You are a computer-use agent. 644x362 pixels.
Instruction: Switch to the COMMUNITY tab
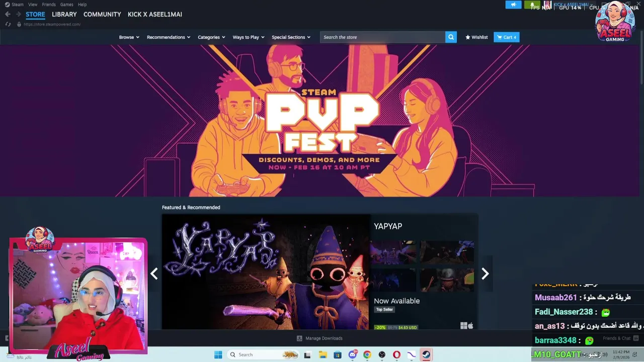(102, 15)
